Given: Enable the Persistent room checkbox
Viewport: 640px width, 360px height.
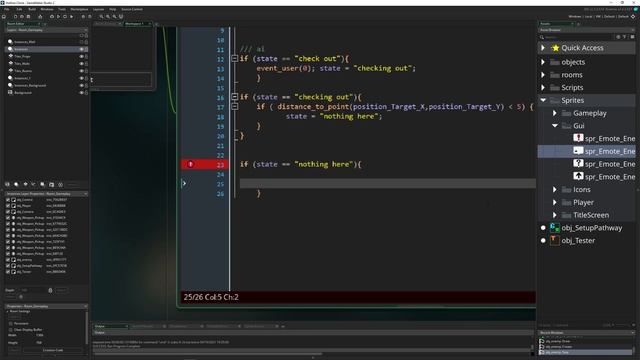Looking at the screenshot, I should 11,324.
